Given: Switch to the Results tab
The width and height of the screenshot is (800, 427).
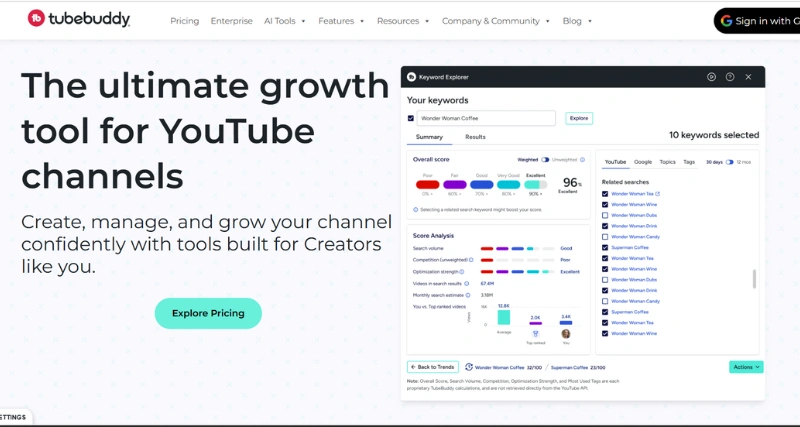Looking at the screenshot, I should (x=475, y=137).
